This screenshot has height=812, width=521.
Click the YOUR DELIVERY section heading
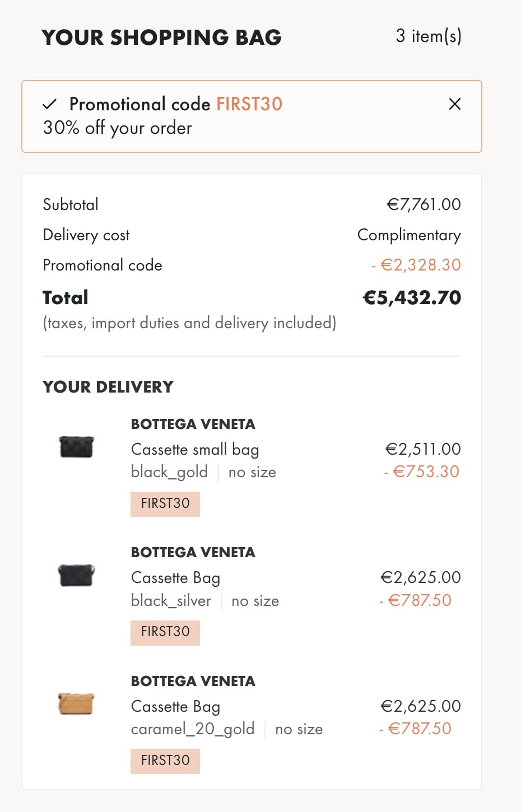108,387
